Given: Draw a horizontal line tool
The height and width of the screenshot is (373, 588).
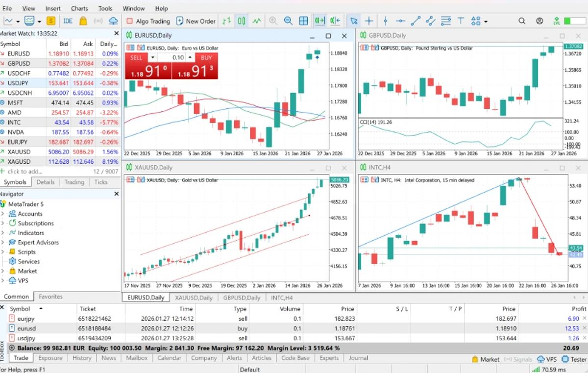Looking at the screenshot, I should (x=400, y=21).
